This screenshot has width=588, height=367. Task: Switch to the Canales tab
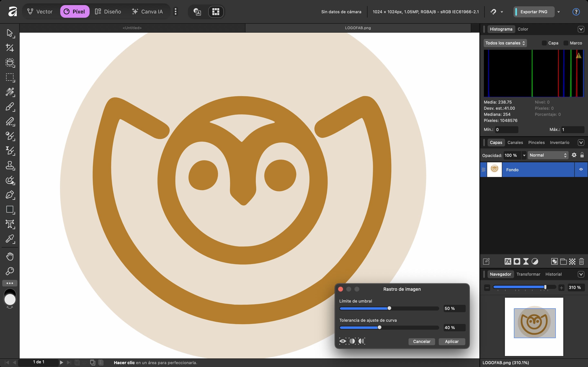click(515, 143)
